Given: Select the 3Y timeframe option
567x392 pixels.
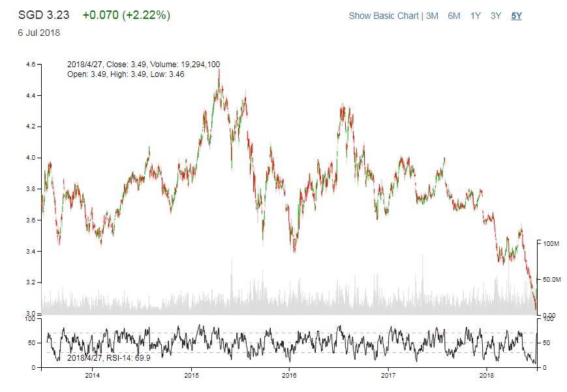Looking at the screenshot, I should [x=495, y=15].
